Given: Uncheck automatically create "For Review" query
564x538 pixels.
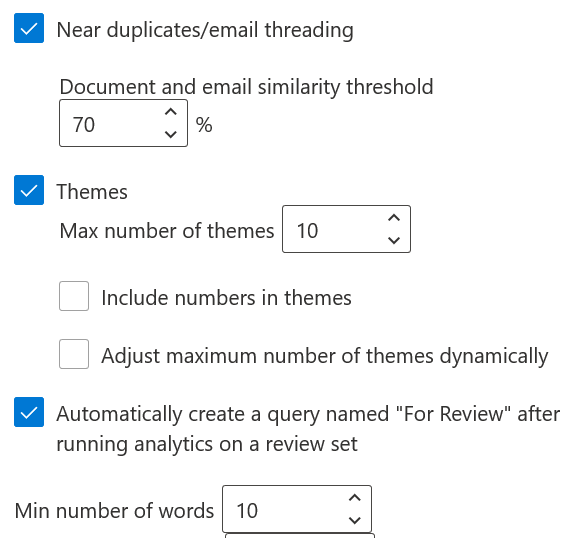Looking at the screenshot, I should 29,412.
